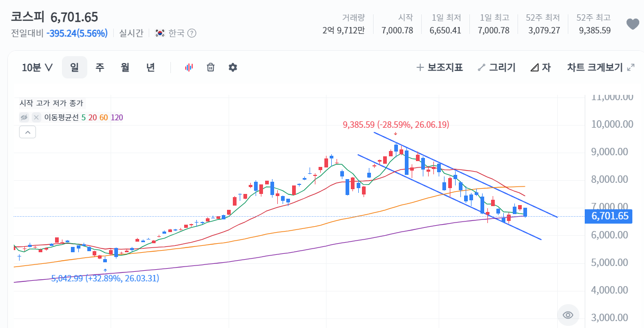This screenshot has width=644, height=328.
Task: Click the South Korea flag icon
Action: [x=160, y=33]
